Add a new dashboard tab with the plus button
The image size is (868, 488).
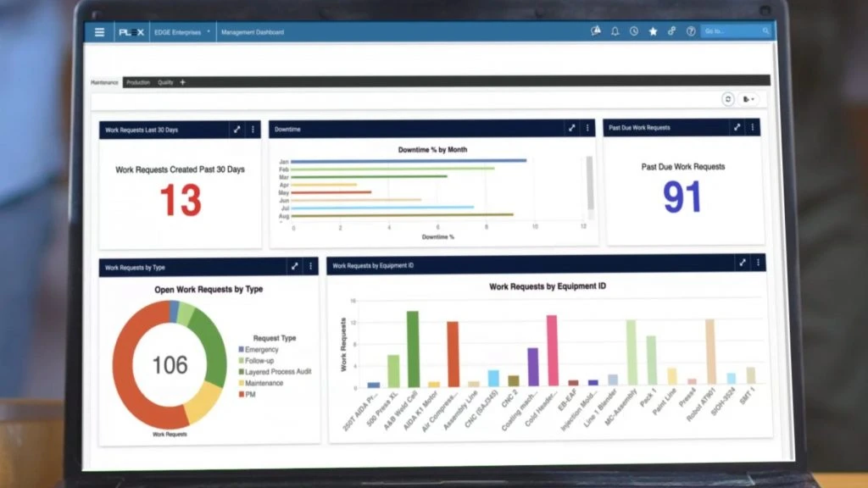click(182, 82)
